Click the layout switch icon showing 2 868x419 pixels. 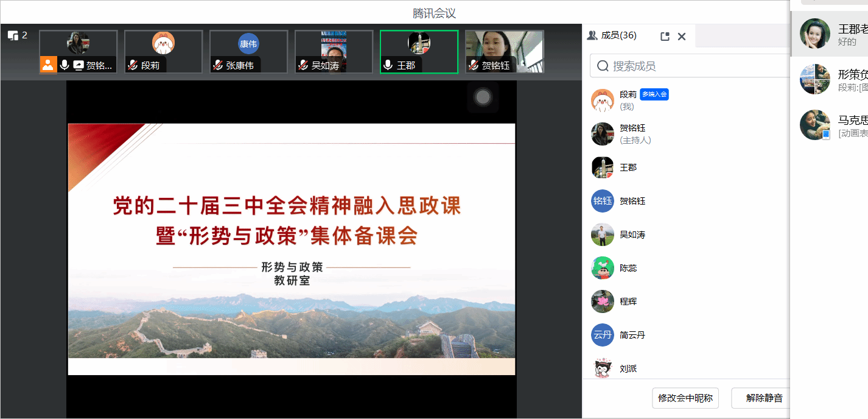(x=17, y=35)
